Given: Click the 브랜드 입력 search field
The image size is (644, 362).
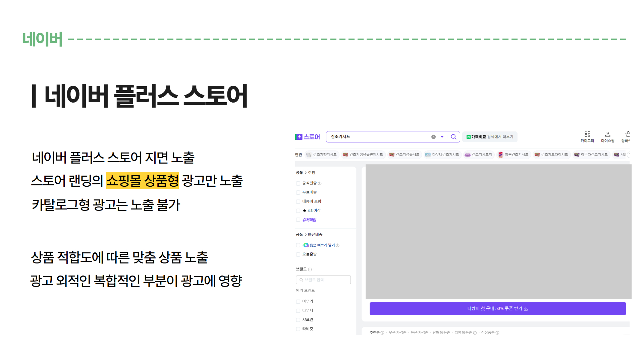Looking at the screenshot, I should (323, 280).
